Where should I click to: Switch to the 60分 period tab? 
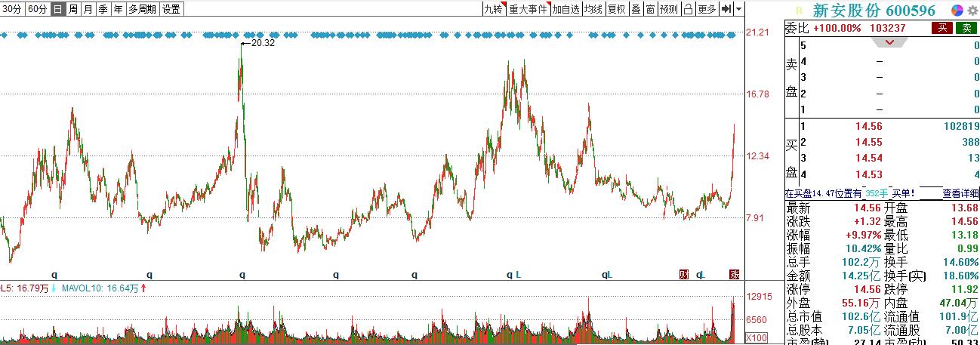37,9
